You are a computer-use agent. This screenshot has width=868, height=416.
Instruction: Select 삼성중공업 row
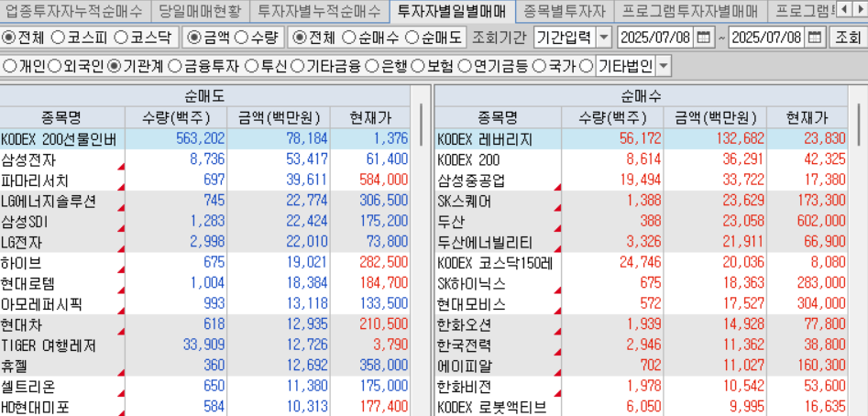(x=642, y=181)
